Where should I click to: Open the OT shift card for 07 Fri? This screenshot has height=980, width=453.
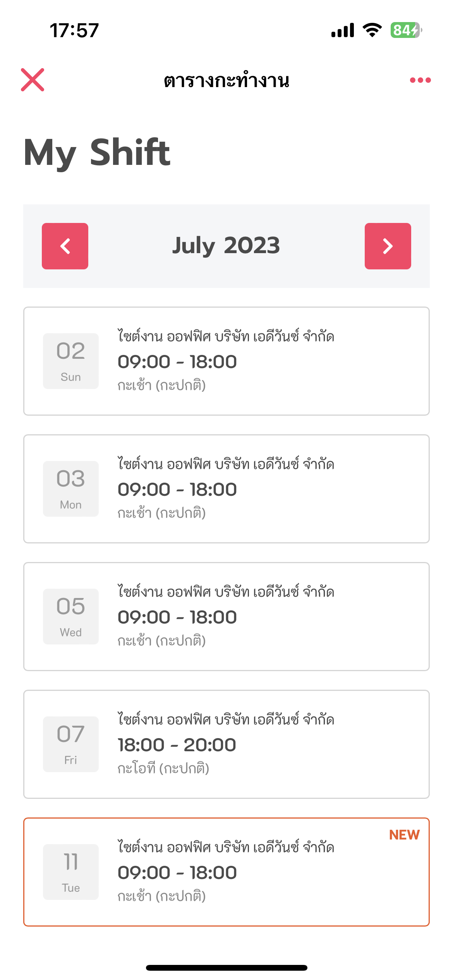coord(226,744)
